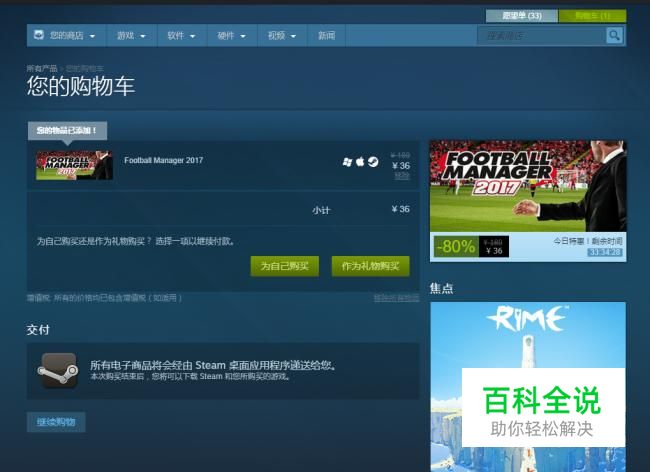Screen dimensions: 650x472
Task: Click the store icon beside 您的商店
Action: pyautogui.click(x=39, y=35)
